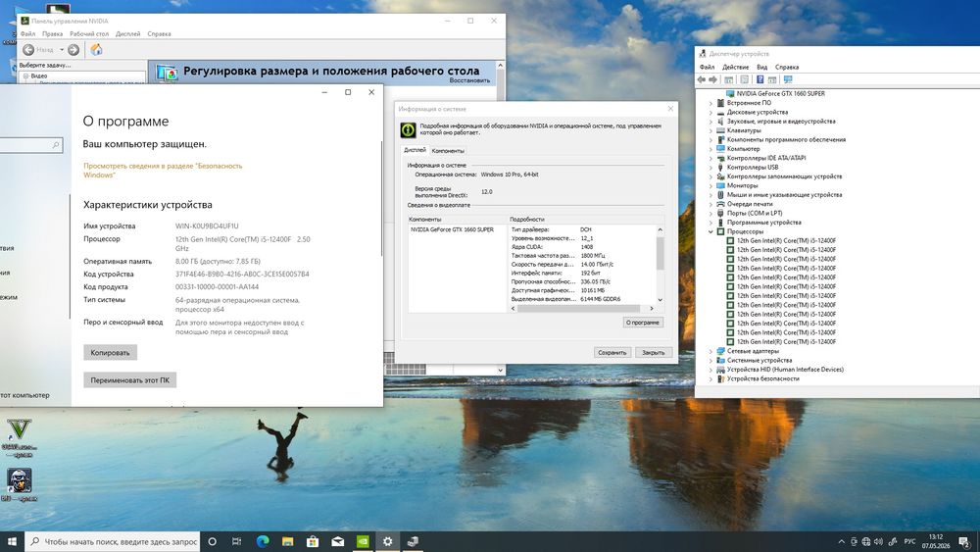Open the Windows Start menu

coord(12,541)
